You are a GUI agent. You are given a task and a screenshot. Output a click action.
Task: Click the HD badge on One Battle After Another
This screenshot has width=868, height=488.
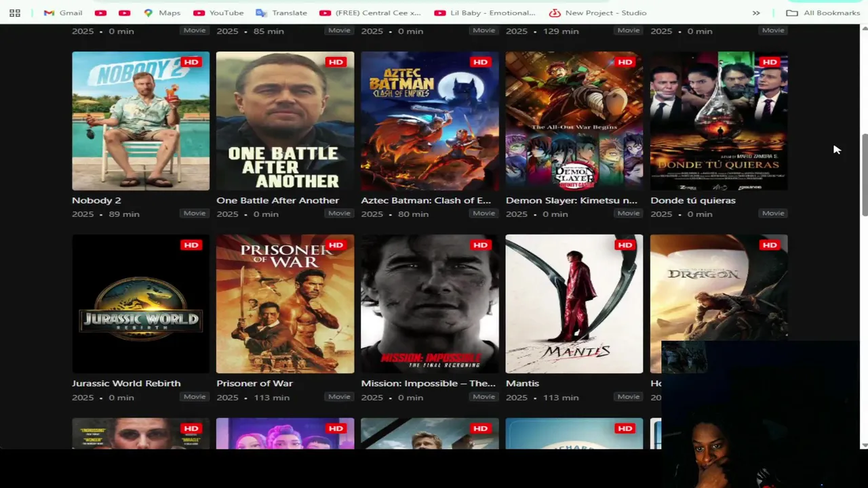click(x=336, y=62)
